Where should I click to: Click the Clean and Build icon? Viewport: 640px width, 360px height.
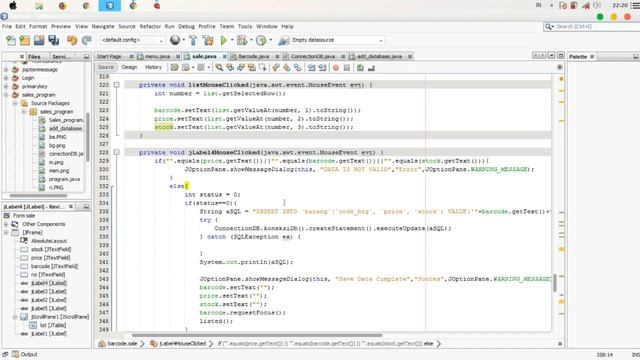click(208, 40)
